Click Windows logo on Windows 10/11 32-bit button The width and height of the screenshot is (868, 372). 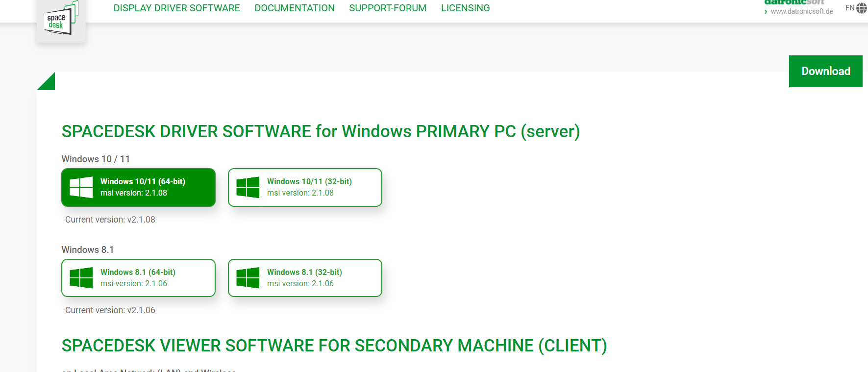248,187
